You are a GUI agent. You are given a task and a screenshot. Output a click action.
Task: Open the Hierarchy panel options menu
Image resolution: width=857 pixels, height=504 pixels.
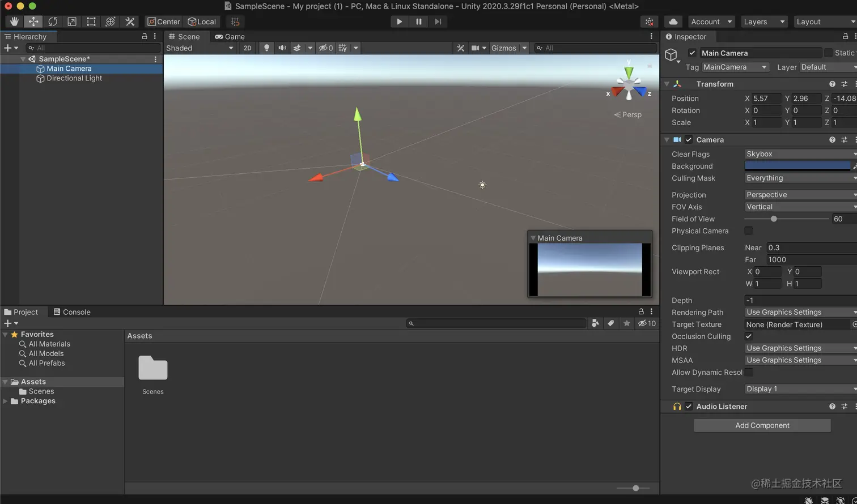[155, 36]
